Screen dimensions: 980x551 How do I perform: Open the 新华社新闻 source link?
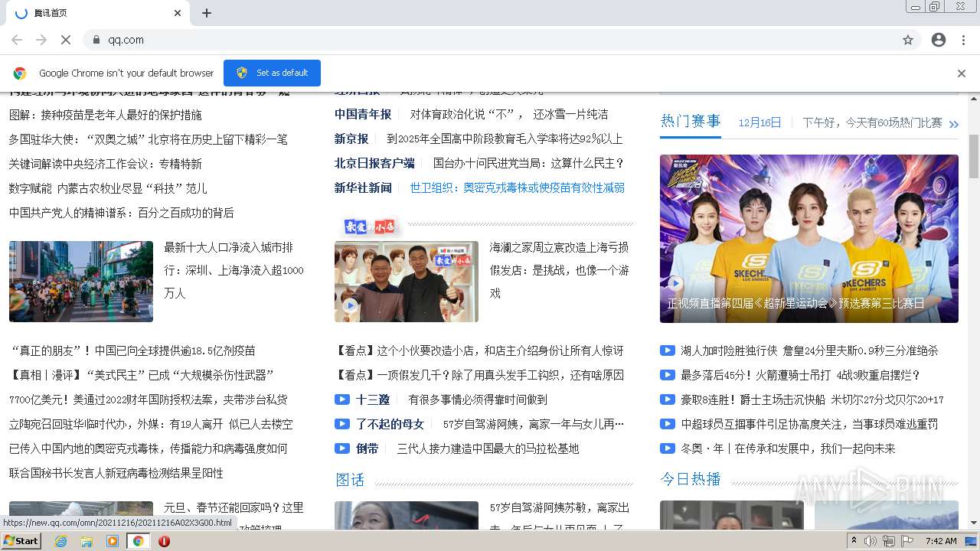tap(363, 187)
